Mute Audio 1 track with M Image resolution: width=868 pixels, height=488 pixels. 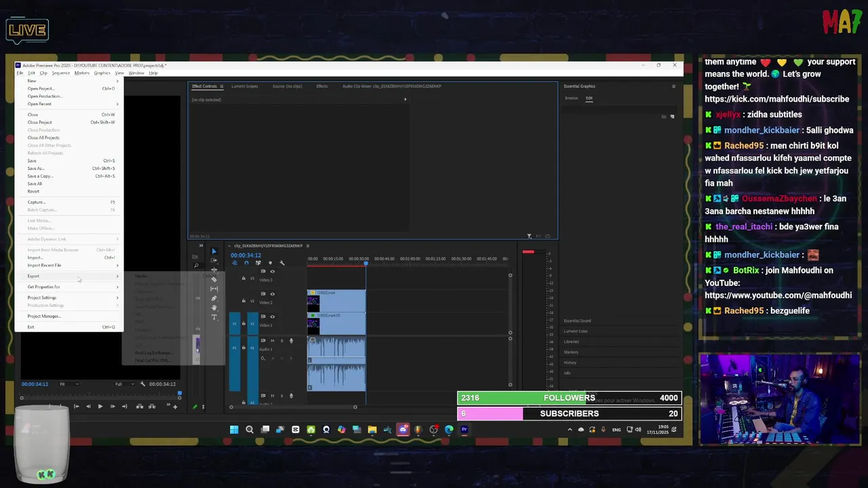(x=273, y=340)
